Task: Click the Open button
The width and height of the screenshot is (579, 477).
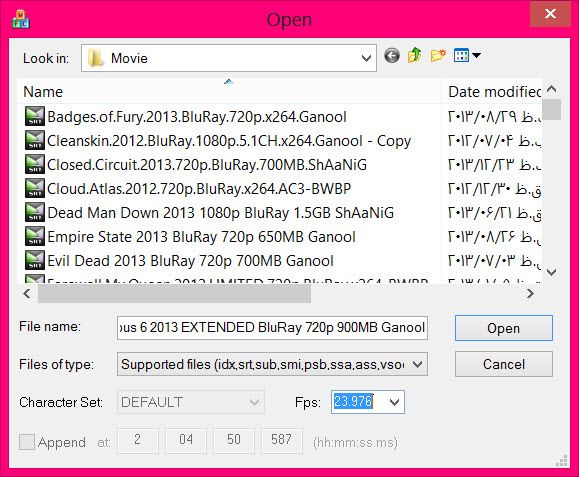Action: (504, 328)
